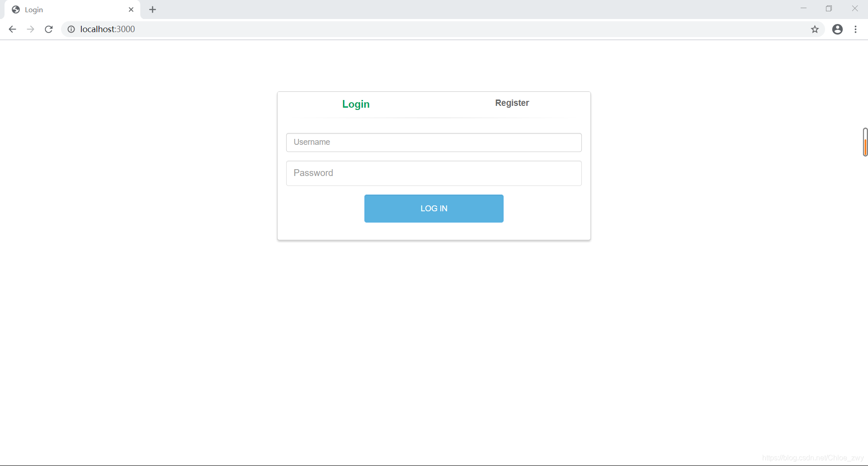
Task: Bookmark this page with the star icon
Action: pos(815,29)
